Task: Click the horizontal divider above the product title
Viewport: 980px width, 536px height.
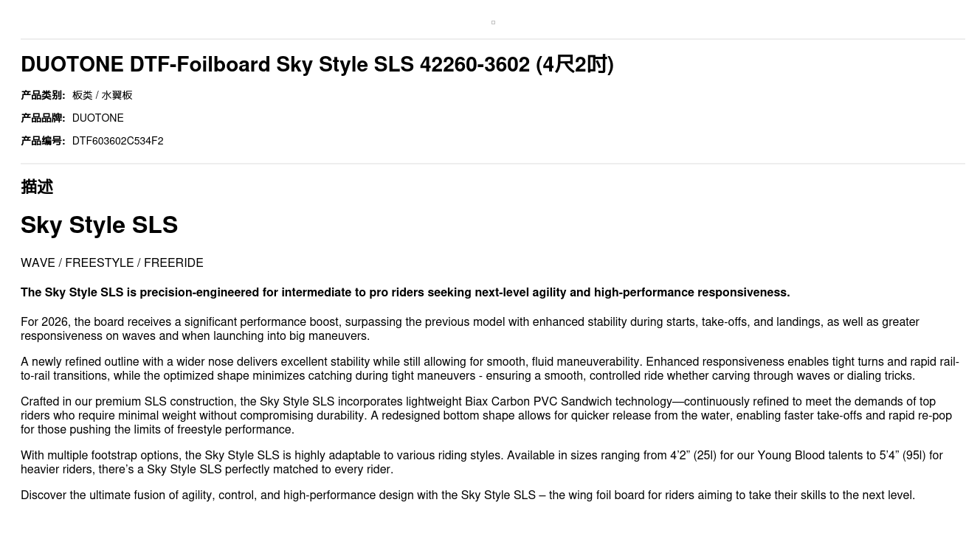Action: [493, 39]
